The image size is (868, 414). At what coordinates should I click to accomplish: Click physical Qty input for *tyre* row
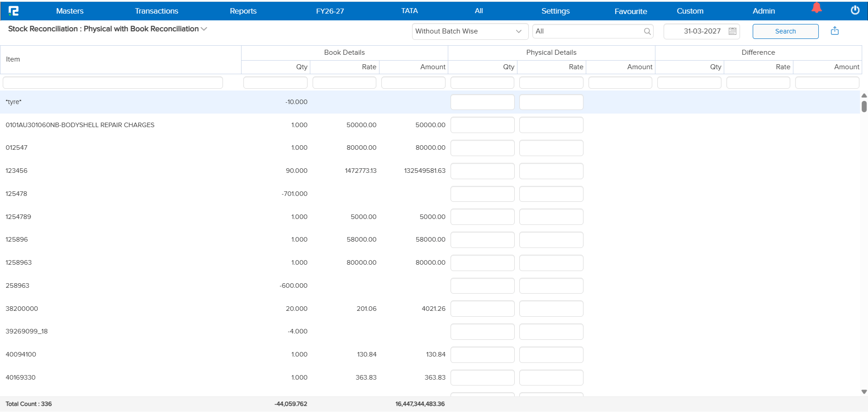point(482,102)
